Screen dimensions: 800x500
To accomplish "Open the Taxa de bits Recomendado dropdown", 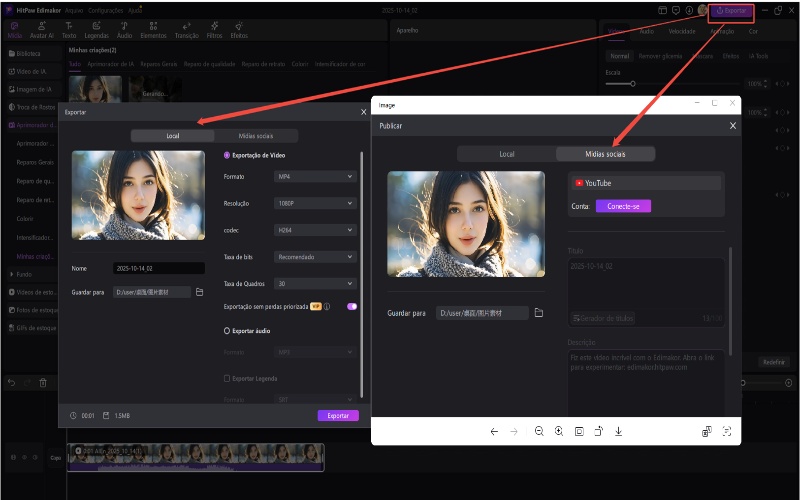I will 315,257.
